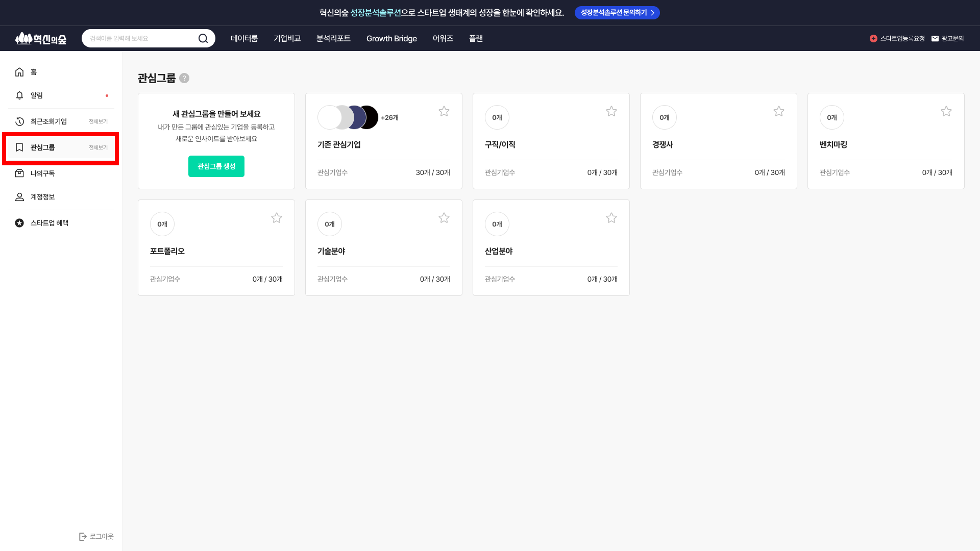Expand 전체보기 next to 관심그룹

click(98, 148)
